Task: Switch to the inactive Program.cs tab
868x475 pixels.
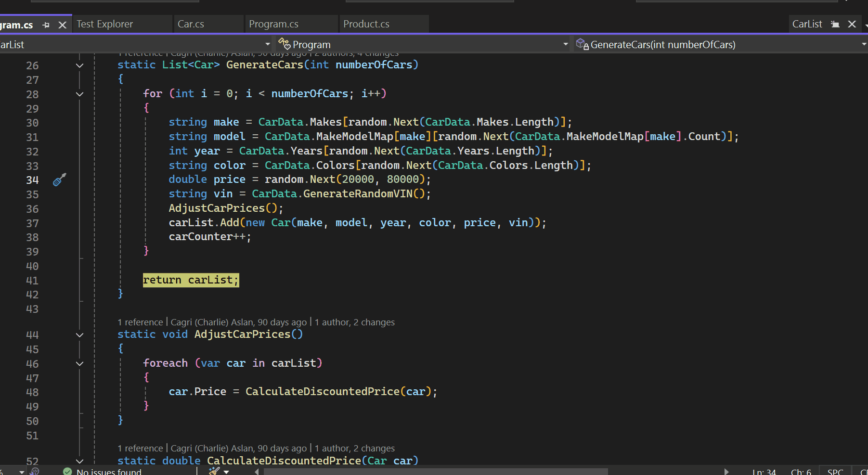Action: pos(273,24)
